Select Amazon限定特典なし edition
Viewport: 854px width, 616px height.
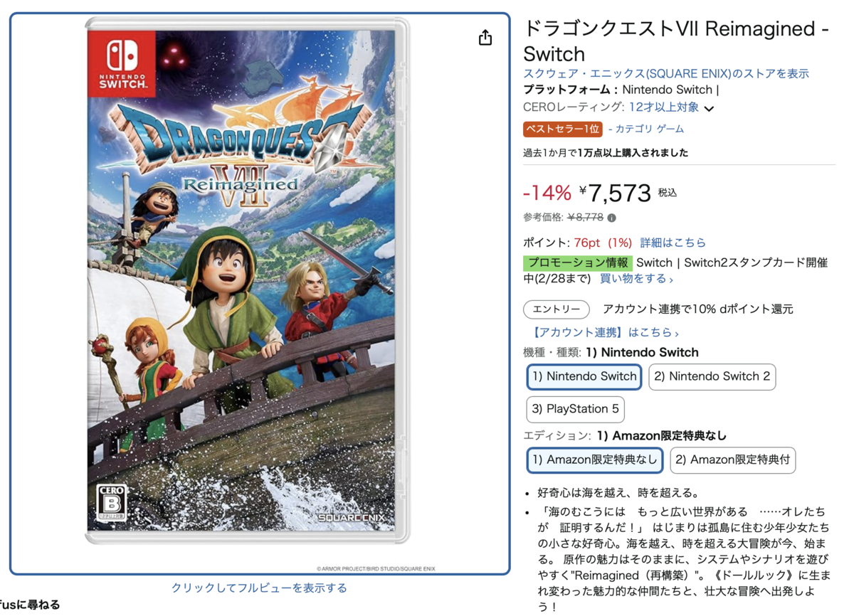[x=595, y=460]
